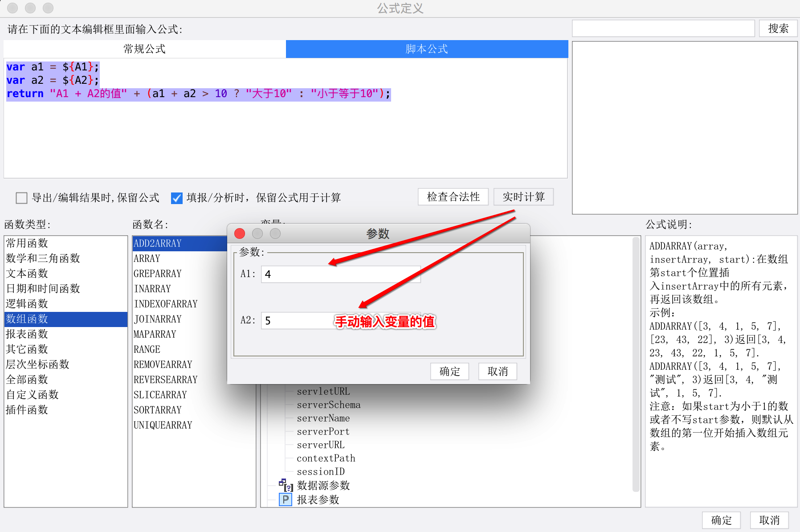800x532 pixels.
Task: Select REVERSEARRAY function name
Action: 180,380
